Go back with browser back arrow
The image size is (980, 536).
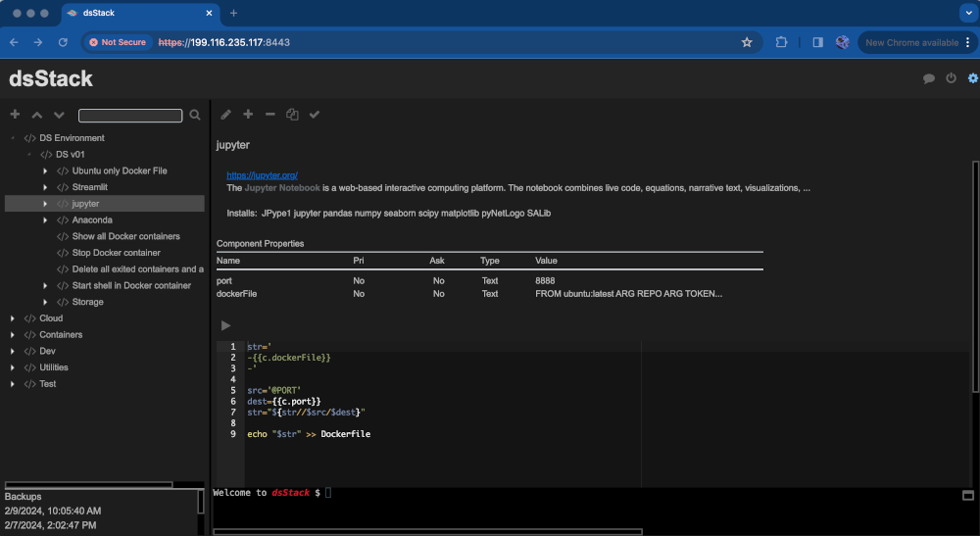(x=14, y=42)
